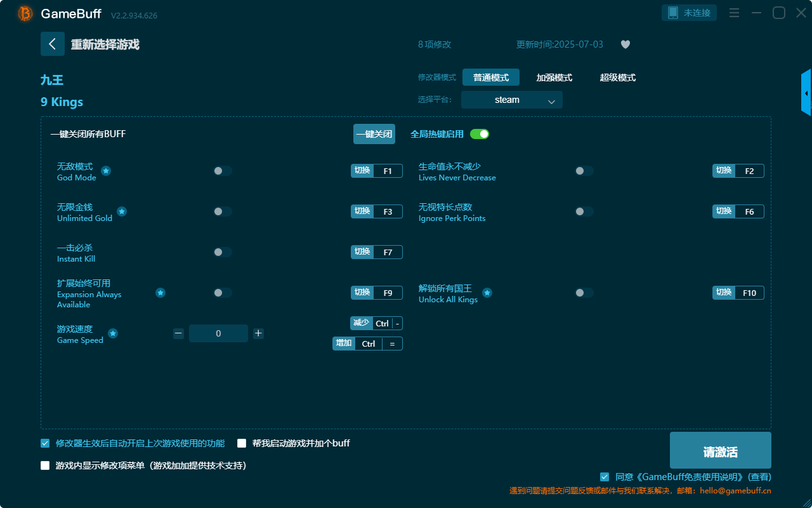The height and width of the screenshot is (508, 812).
Task: Click the back arrow next to 重新选择游戏
Action: [53, 44]
